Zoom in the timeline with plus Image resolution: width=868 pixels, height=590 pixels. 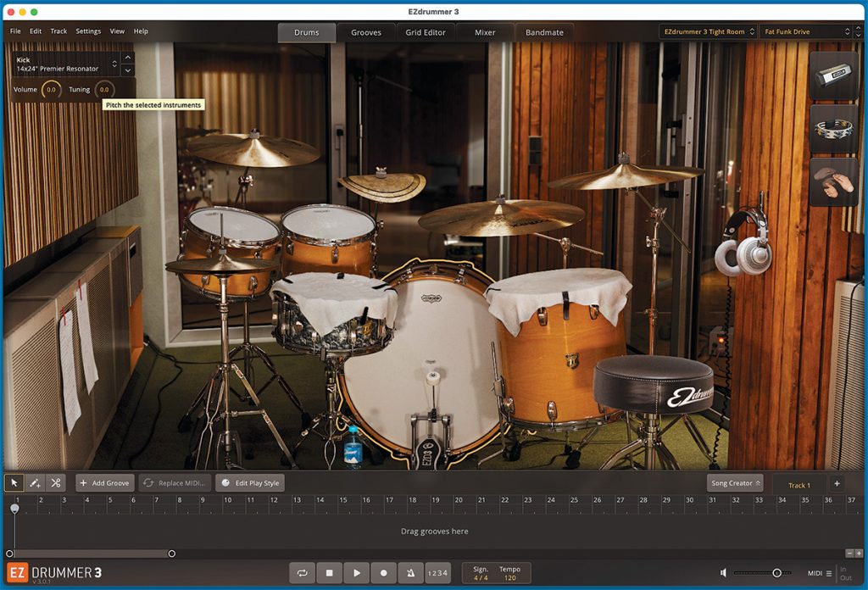click(859, 554)
